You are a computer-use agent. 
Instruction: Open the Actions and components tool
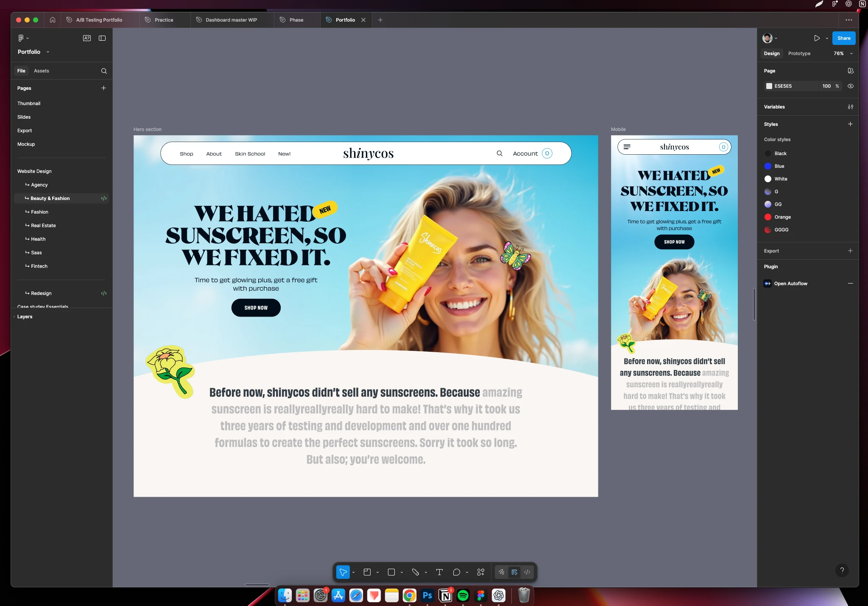[x=481, y=572]
